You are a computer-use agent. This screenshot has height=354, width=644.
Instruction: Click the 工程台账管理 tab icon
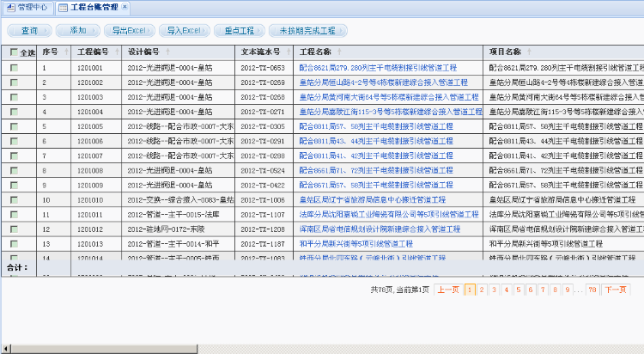[x=64, y=8]
